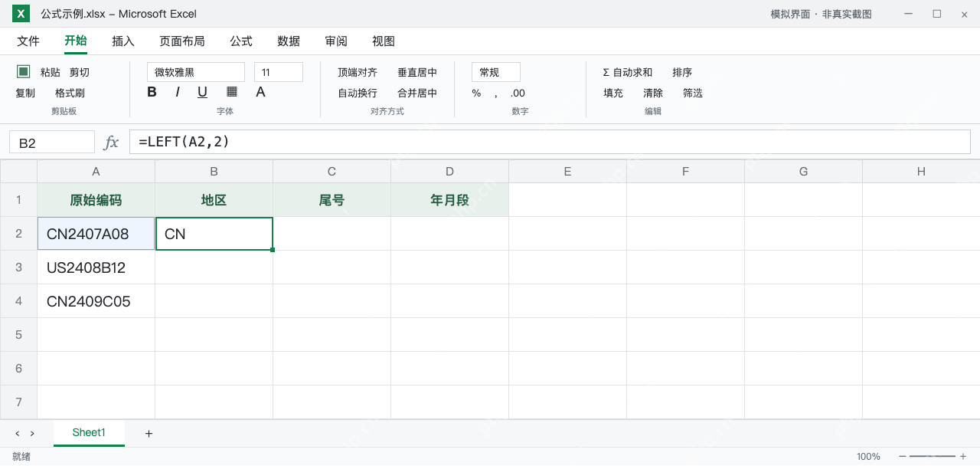Click the 填充 fill button
This screenshot has width=980, height=466.
(x=613, y=93)
